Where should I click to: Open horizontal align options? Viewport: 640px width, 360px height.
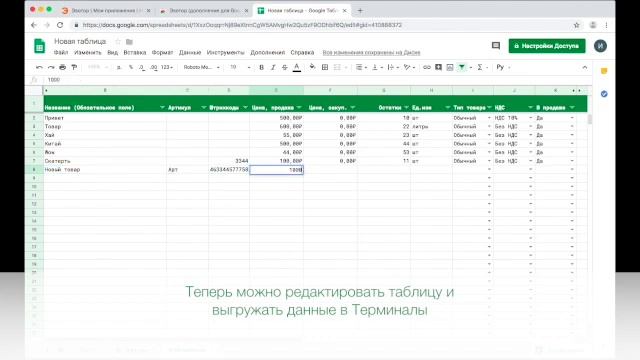coord(361,67)
